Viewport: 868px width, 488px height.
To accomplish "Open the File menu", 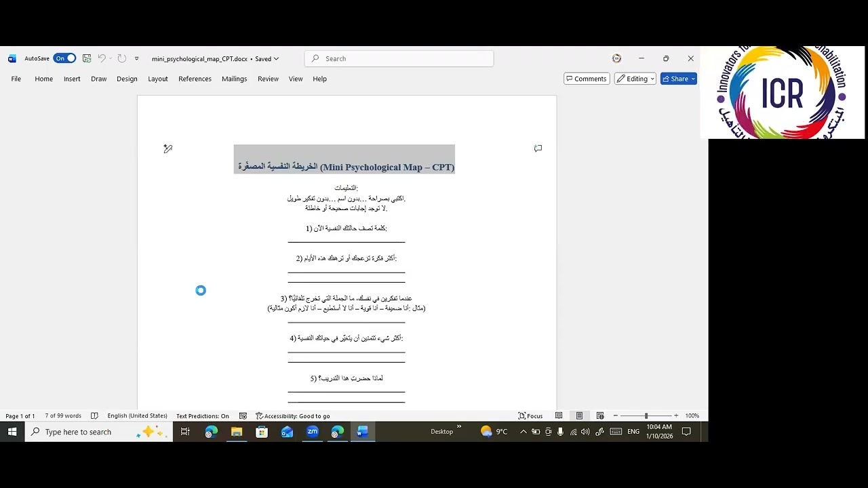I will 16,79.
